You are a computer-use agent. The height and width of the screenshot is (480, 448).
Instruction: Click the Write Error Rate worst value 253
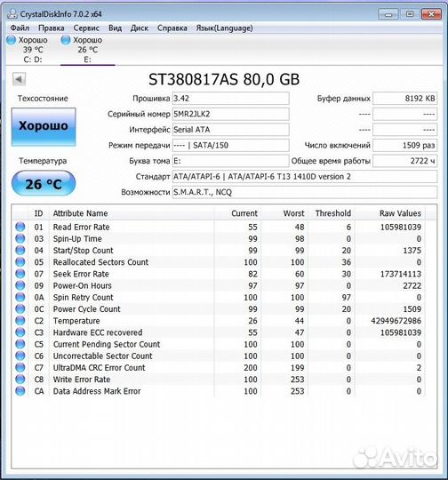[298, 380]
